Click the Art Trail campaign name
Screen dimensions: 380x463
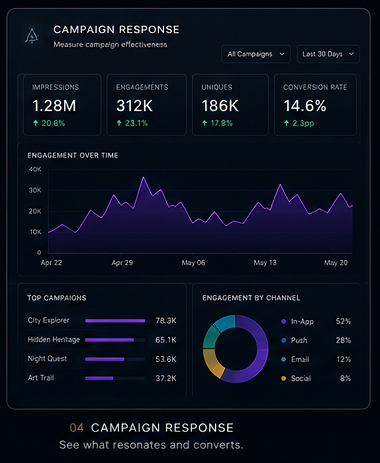pos(41,378)
